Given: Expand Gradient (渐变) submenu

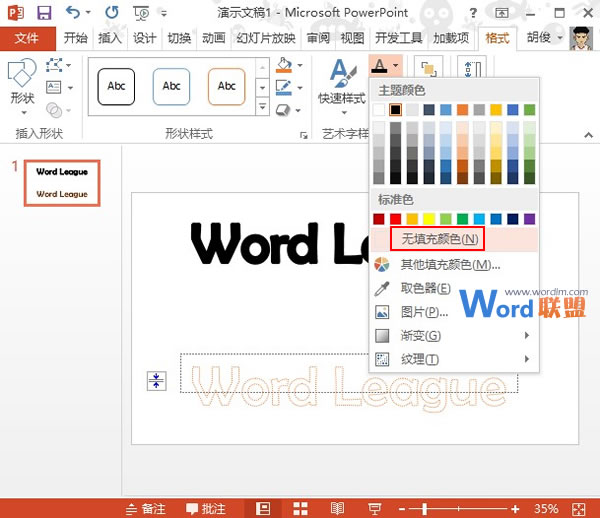Looking at the screenshot, I should point(454,336).
